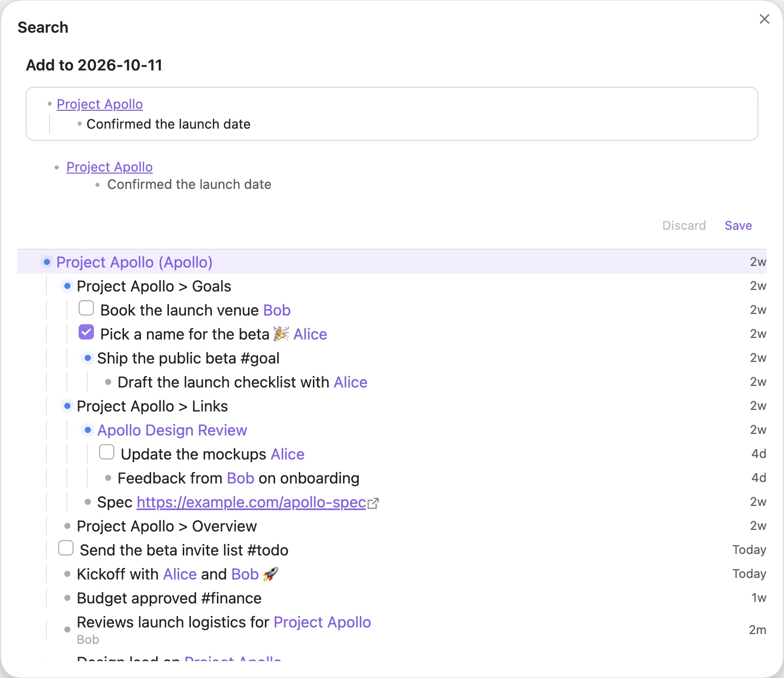The image size is (784, 678).
Task: Uncheck Pick a name for the beta
Action: 86,332
